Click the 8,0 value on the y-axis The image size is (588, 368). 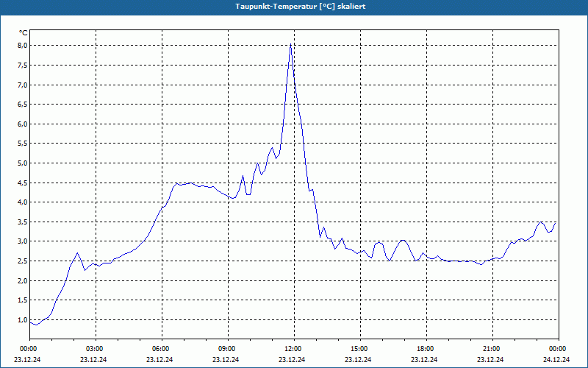tap(23, 46)
